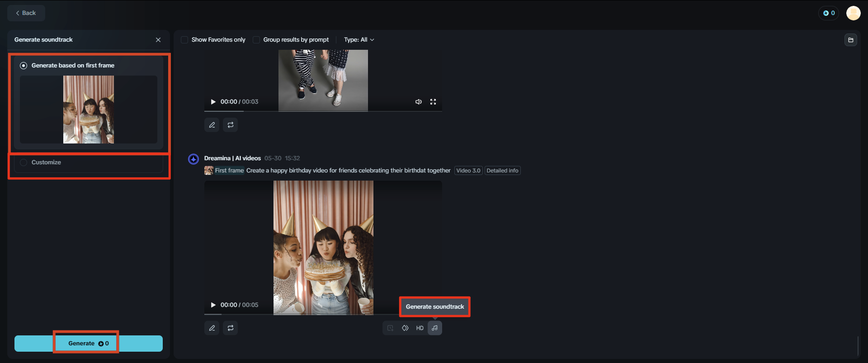Click the first frame preview in the soundtrack panel
This screenshot has height=363, width=868.
[x=89, y=110]
